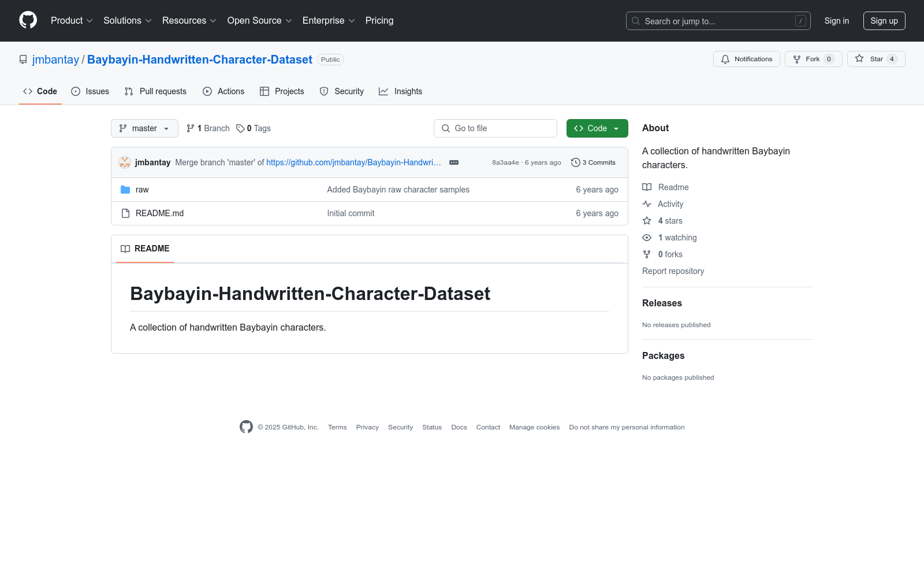Click the repository icon beside jmbantay

pyautogui.click(x=23, y=60)
